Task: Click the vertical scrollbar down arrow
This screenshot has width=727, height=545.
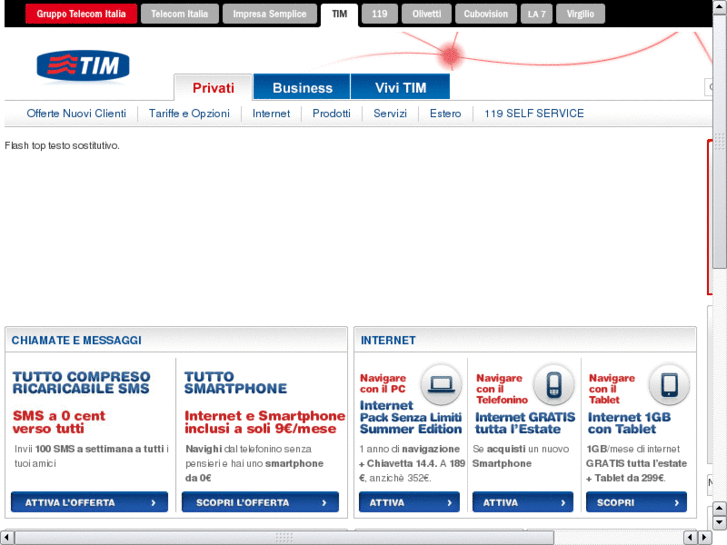Action: (x=719, y=523)
